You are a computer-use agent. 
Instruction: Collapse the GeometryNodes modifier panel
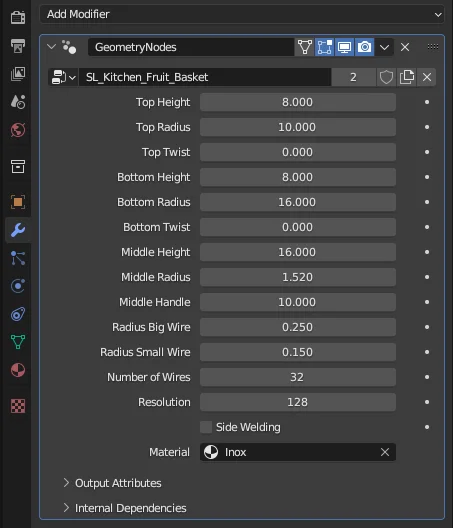[52, 47]
